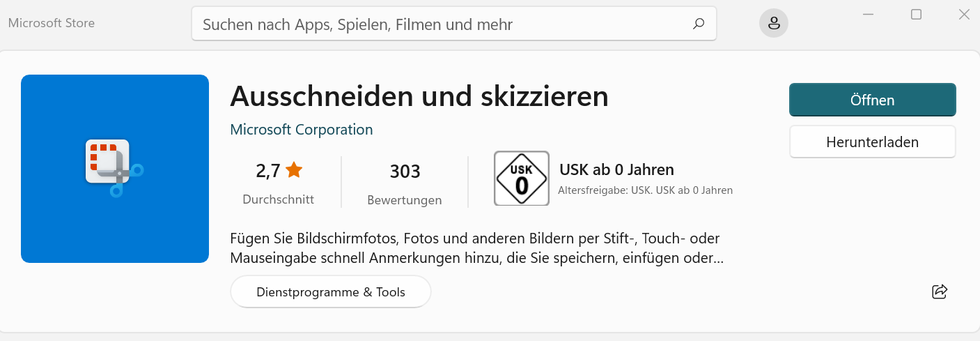Click the USK ab 0 Jahren text
Image resolution: width=980 pixels, height=341 pixels.
616,169
